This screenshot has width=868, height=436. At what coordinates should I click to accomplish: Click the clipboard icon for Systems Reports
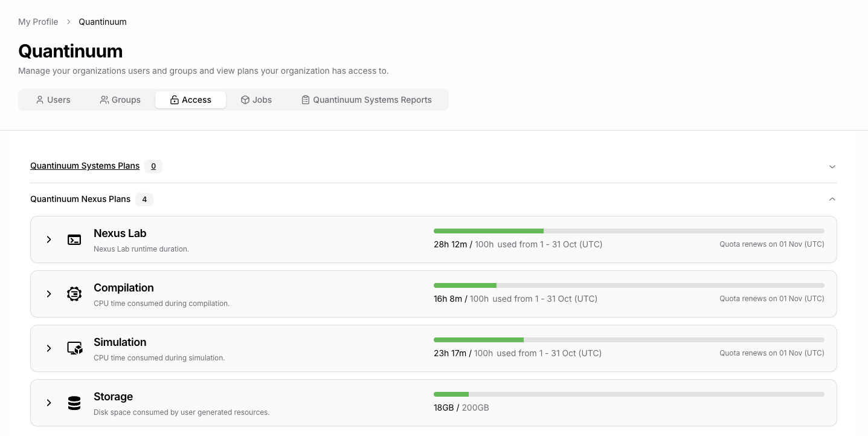point(306,100)
